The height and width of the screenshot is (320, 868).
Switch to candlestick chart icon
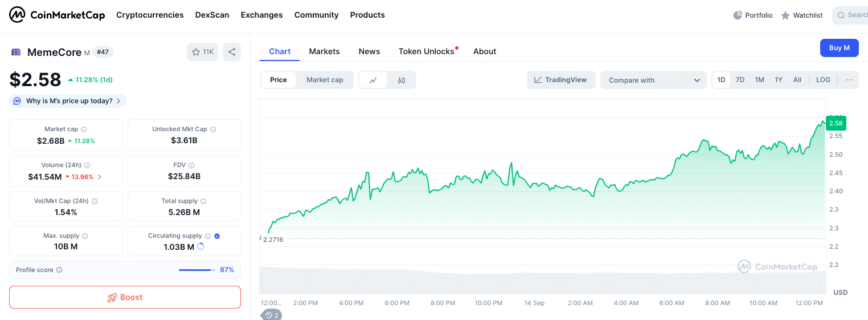(402, 80)
